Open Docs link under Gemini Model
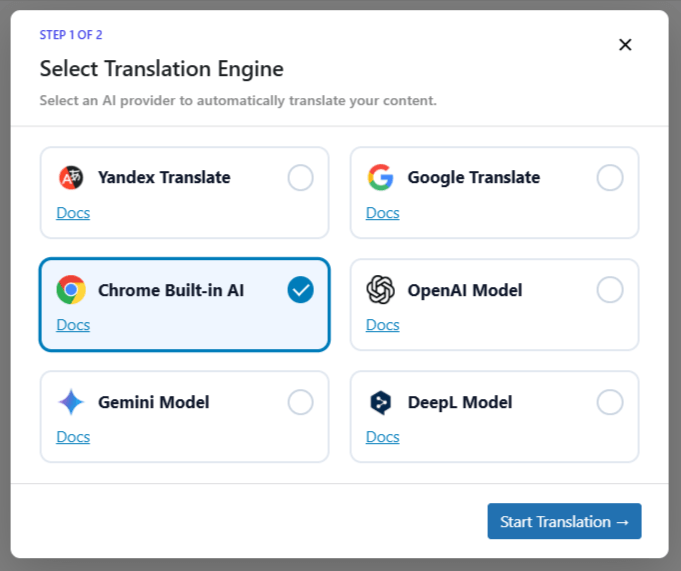681x571 pixels. [73, 437]
